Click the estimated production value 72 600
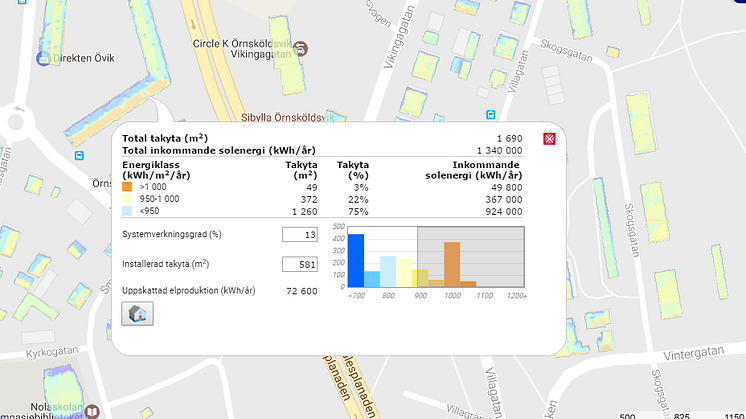Viewport: 746px width, 419px height. point(302,291)
